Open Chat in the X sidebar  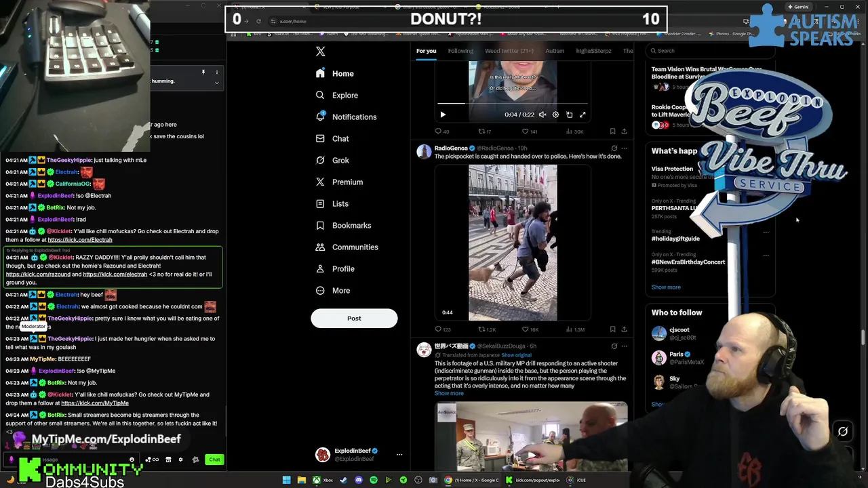(x=332, y=138)
